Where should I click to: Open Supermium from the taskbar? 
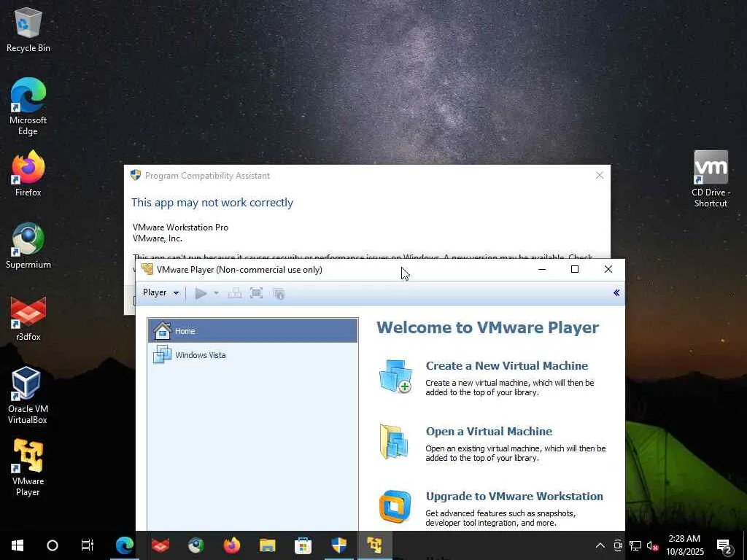196,545
